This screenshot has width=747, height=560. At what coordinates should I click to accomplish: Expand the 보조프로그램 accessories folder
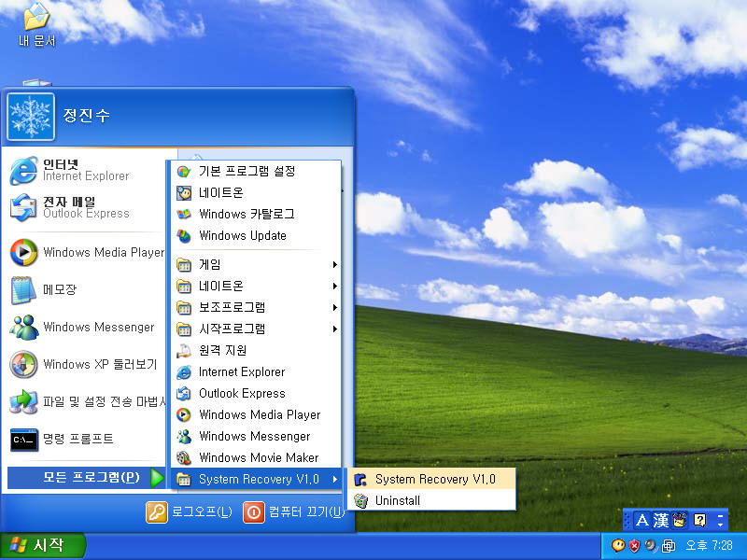[256, 307]
